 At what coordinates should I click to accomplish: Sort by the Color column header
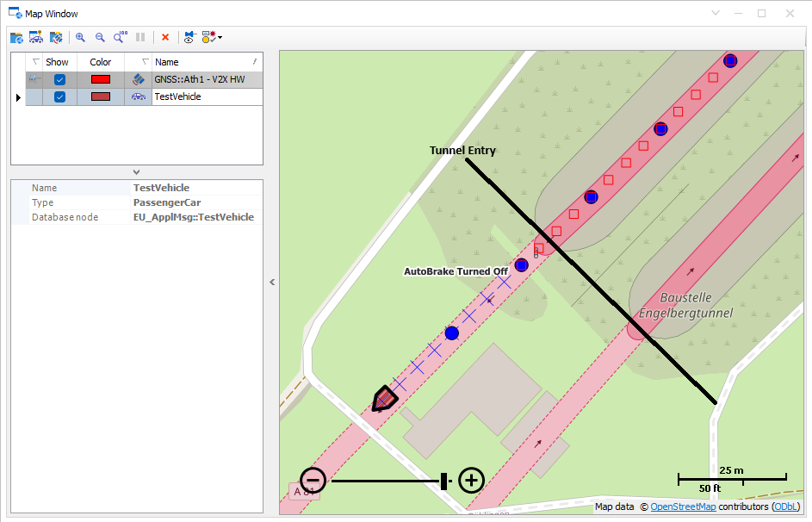(101, 62)
